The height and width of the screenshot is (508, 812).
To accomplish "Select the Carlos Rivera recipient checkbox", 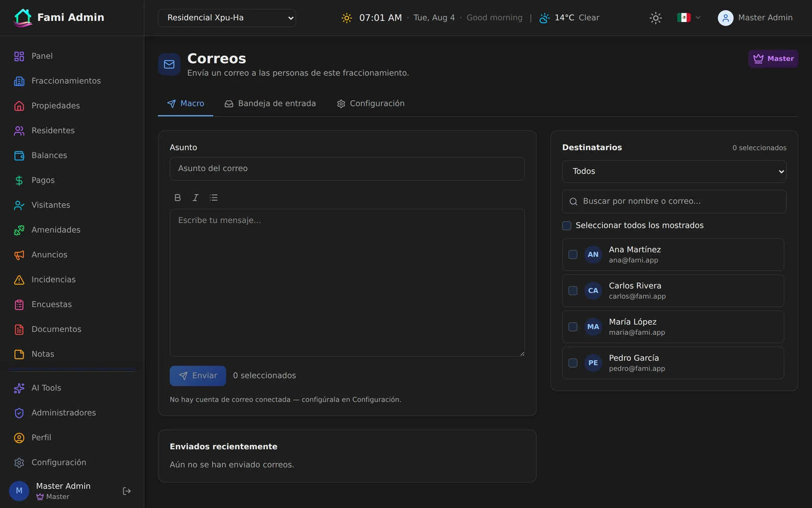I will [x=573, y=291].
